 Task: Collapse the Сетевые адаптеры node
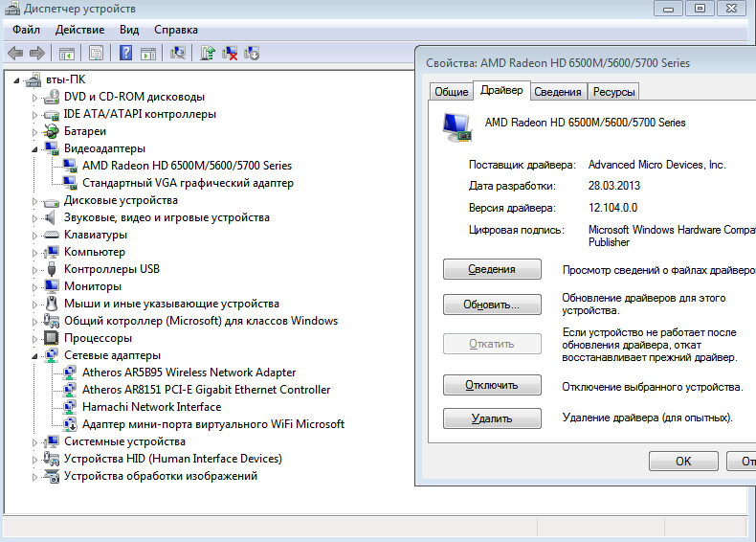(x=34, y=356)
